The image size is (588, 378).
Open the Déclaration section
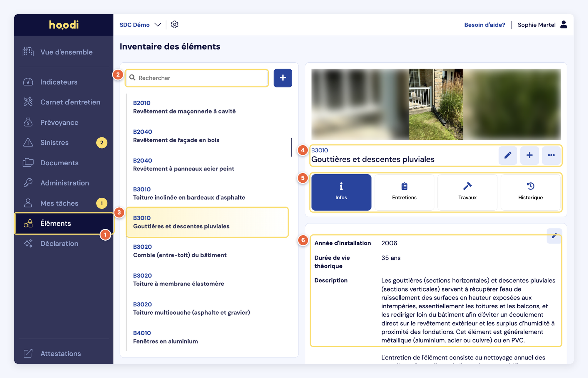coord(64,244)
